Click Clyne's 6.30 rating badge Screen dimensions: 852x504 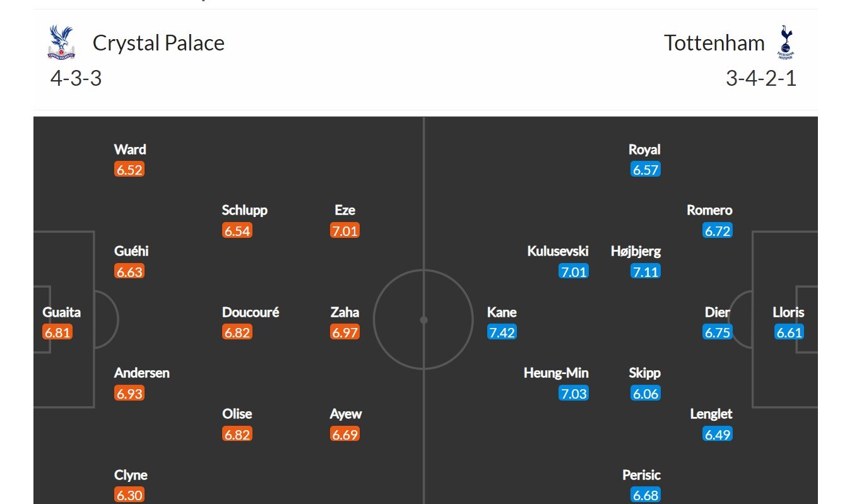tap(129, 495)
